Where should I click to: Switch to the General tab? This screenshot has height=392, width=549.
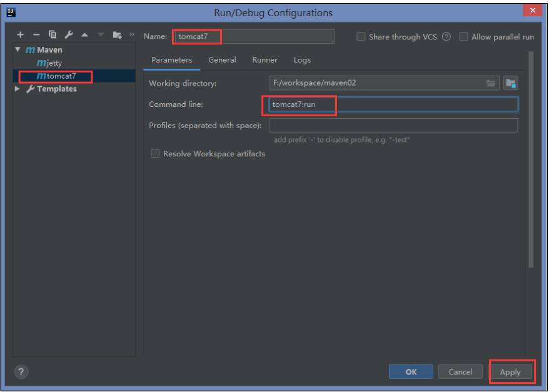pyautogui.click(x=222, y=60)
